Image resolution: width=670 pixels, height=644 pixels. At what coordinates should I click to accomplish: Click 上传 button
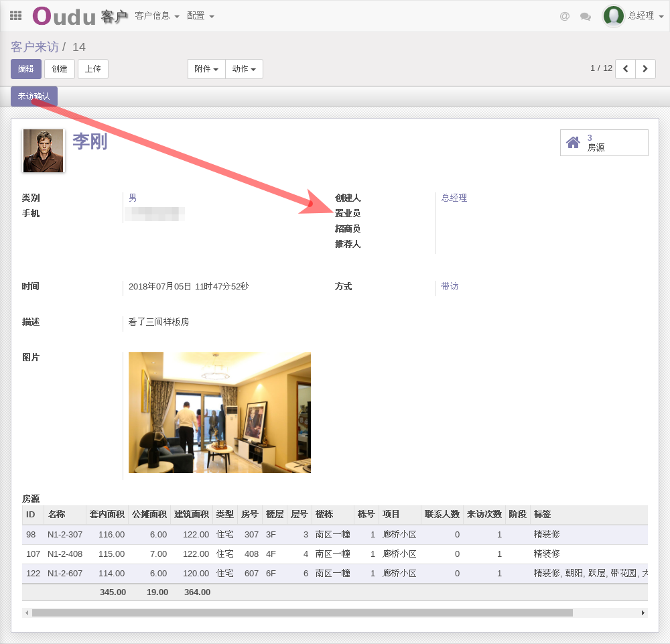pos(92,69)
